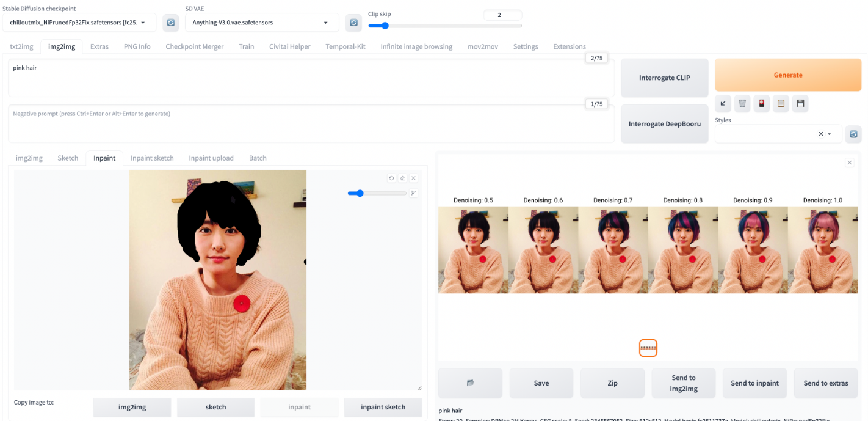Apply selected styles with the clipboard icon
868x421 pixels.
tap(781, 103)
